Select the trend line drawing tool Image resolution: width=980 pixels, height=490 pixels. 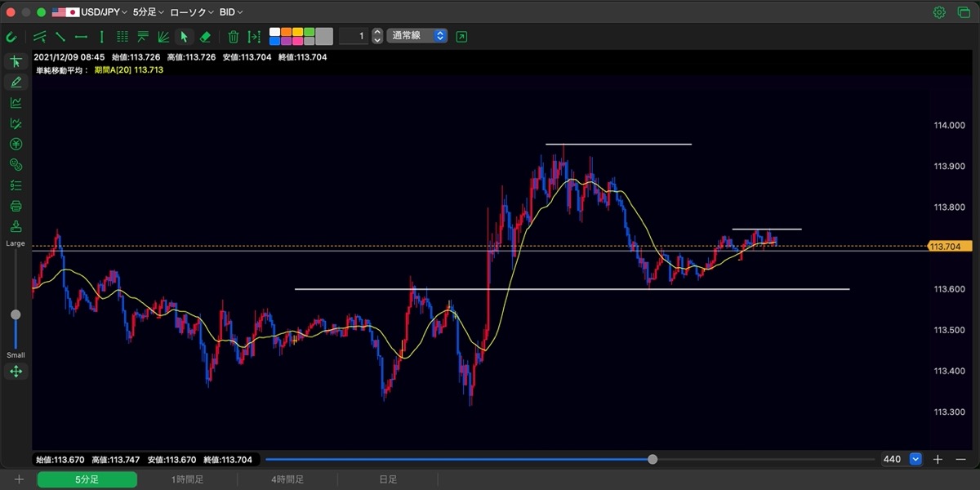pos(60,37)
